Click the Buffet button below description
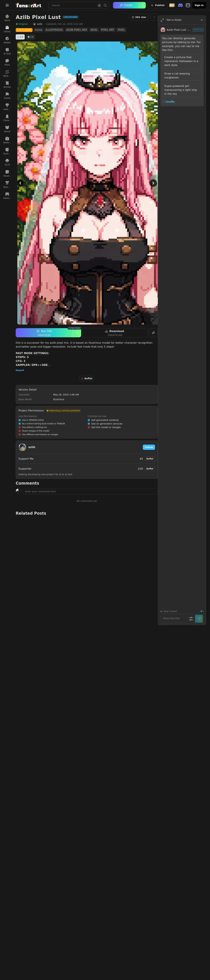The width and height of the screenshot is (210, 980). point(87,379)
